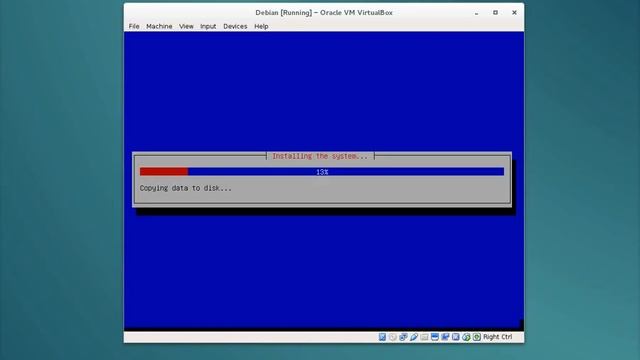Close the VirtualBox window
640x360 pixels.
(514, 13)
